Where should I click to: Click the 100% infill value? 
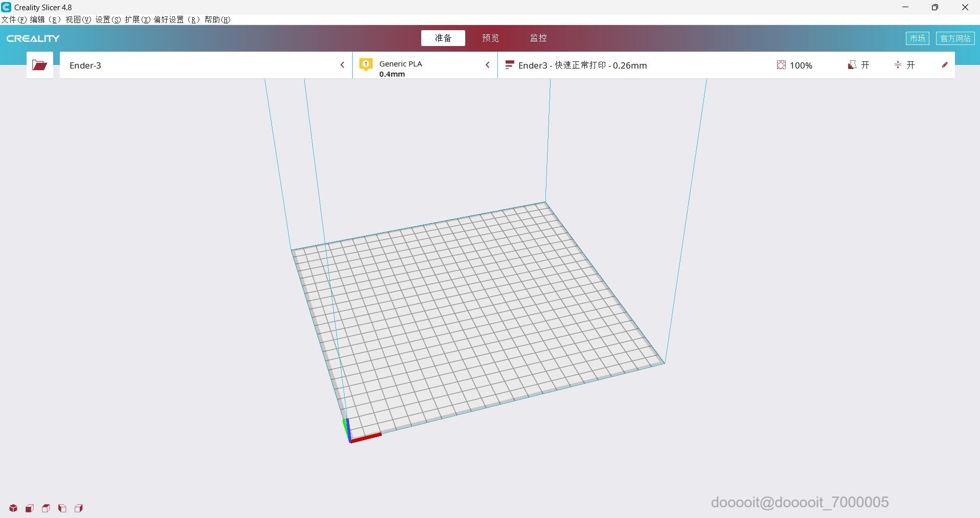[x=801, y=65]
